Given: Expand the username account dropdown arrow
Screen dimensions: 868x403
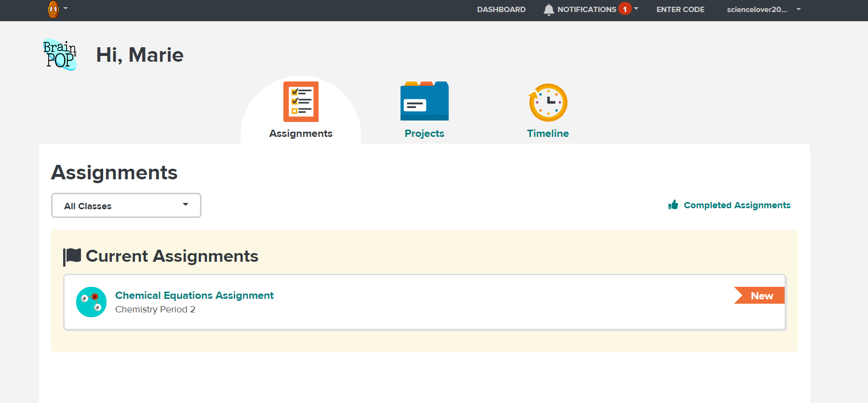Looking at the screenshot, I should point(799,9).
